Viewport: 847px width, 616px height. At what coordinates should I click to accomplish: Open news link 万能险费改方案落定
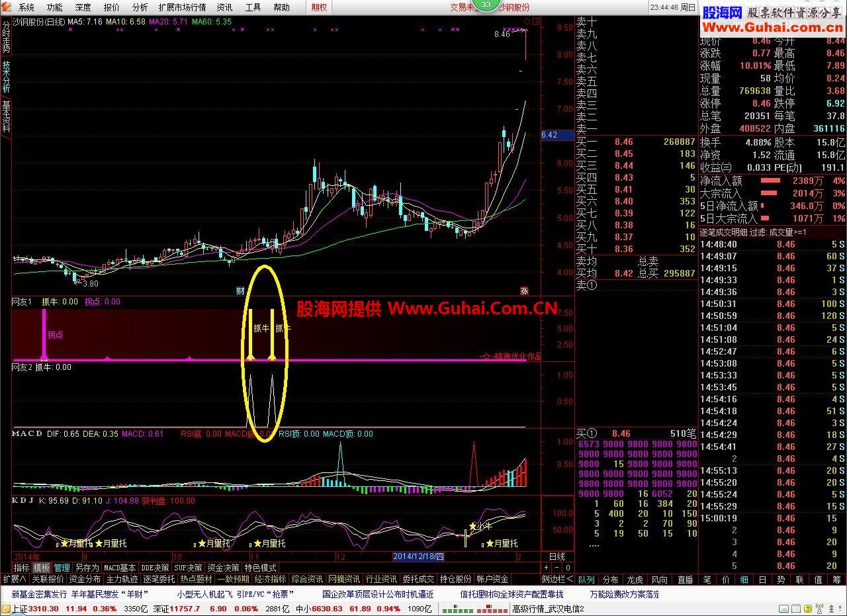(625, 594)
